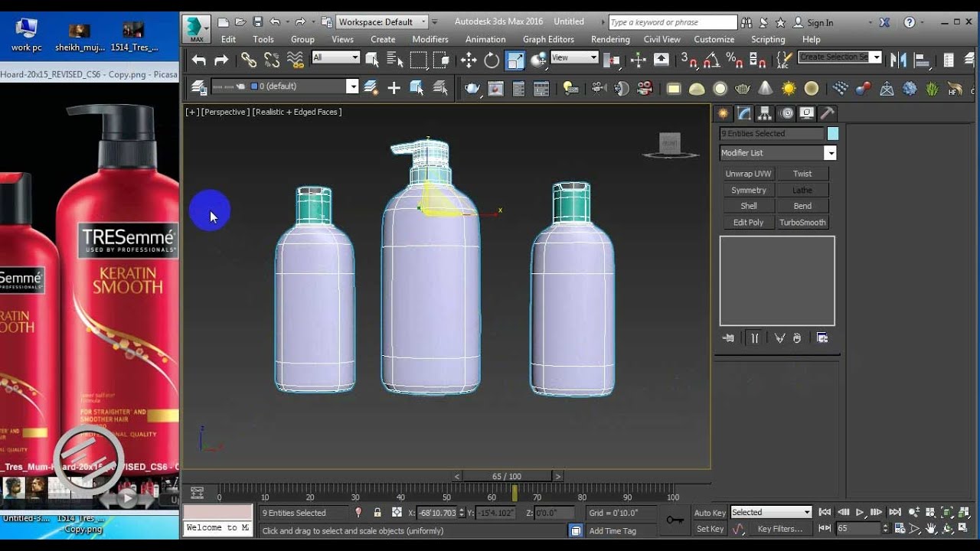Pick the Rectangular Selection Region tool
The height and width of the screenshot is (551, 980).
pos(418,60)
